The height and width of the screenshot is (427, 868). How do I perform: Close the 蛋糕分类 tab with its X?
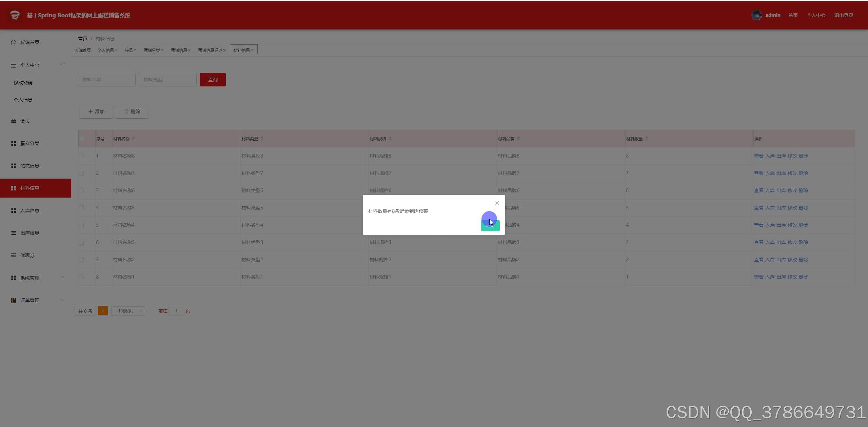pyautogui.click(x=162, y=50)
